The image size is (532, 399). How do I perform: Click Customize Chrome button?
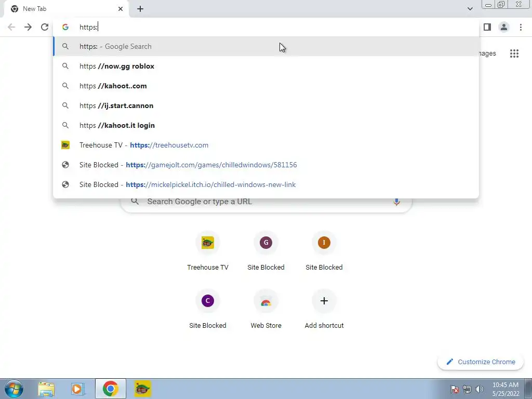coord(481,362)
